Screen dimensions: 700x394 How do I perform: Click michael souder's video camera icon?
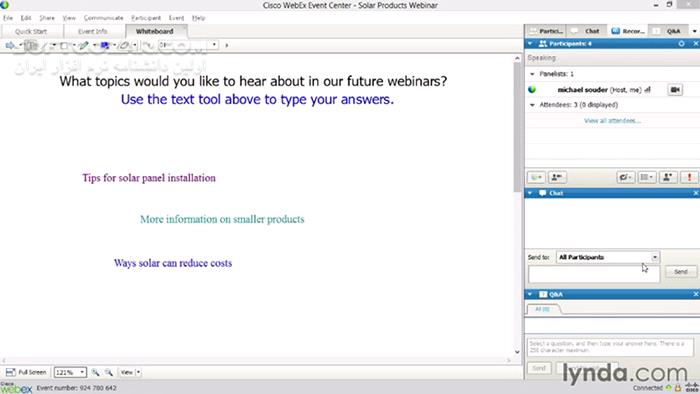pyautogui.click(x=675, y=90)
